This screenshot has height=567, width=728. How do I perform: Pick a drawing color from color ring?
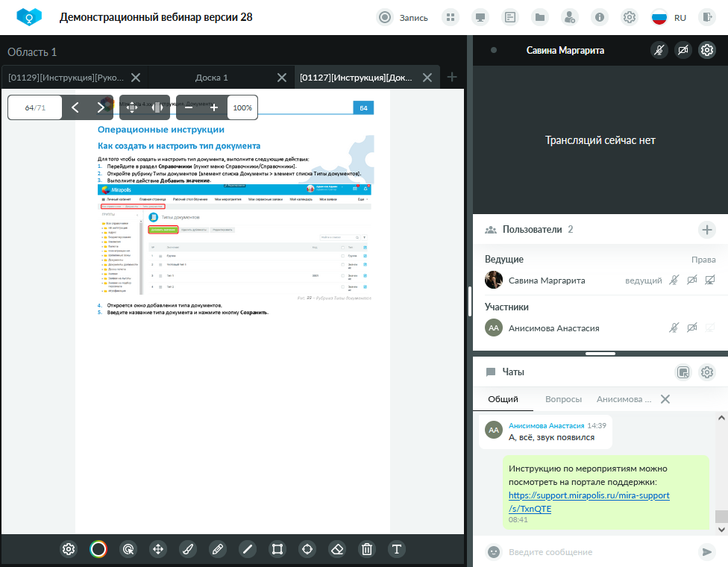(x=98, y=549)
